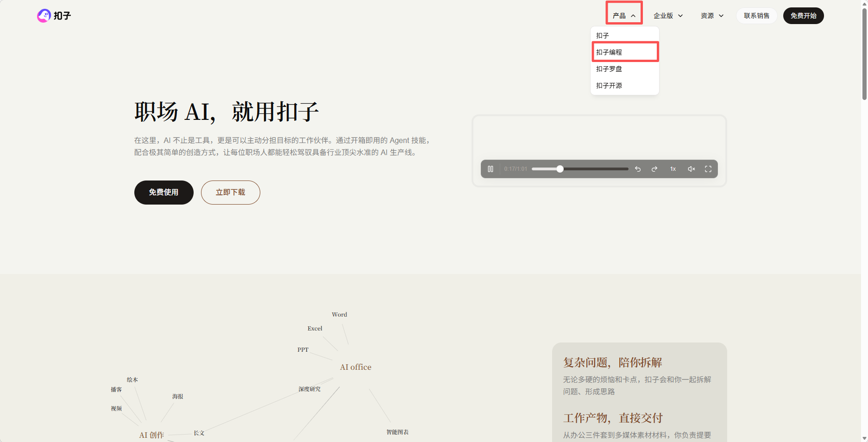Image resolution: width=868 pixels, height=442 pixels.
Task: Click the Word label in the diagram
Action: point(340,315)
